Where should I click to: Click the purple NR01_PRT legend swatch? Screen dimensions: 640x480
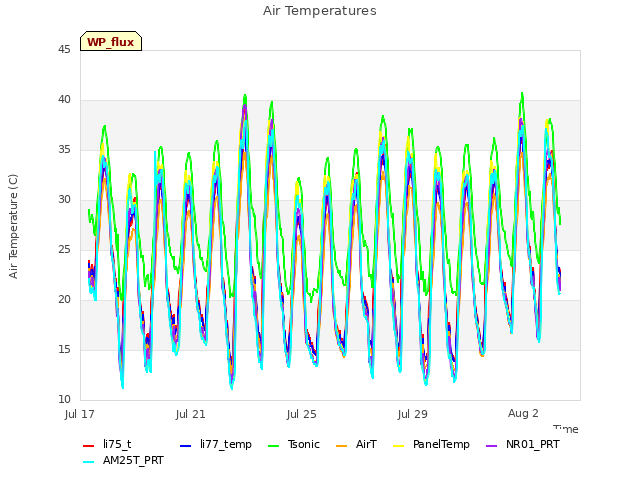(492, 446)
